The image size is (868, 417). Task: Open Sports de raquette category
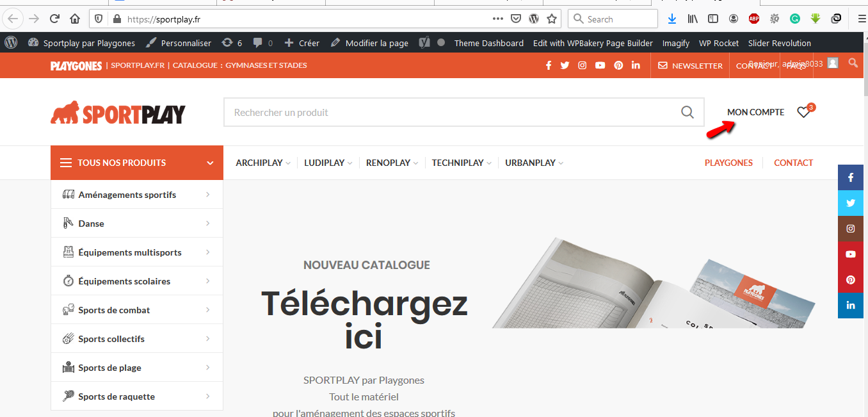[137, 396]
